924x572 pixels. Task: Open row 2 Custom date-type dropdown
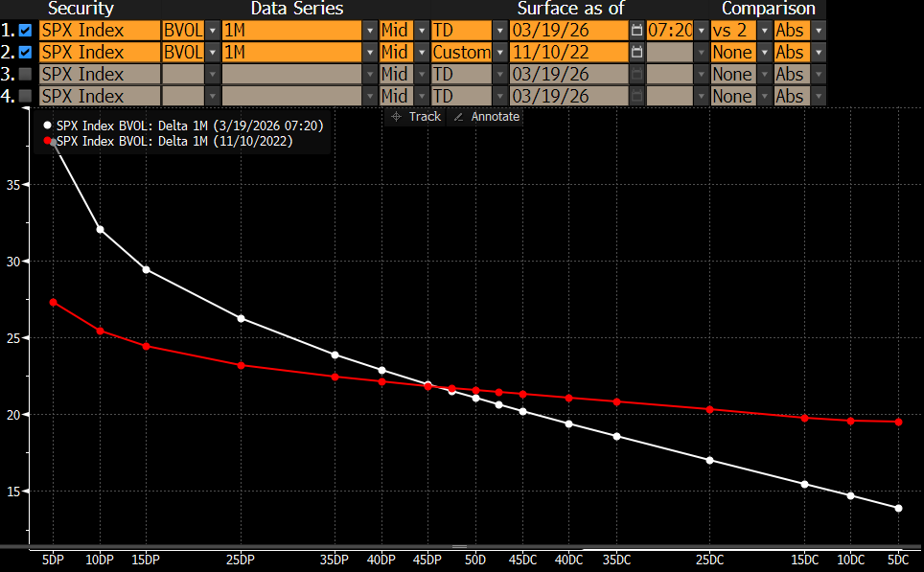point(499,52)
